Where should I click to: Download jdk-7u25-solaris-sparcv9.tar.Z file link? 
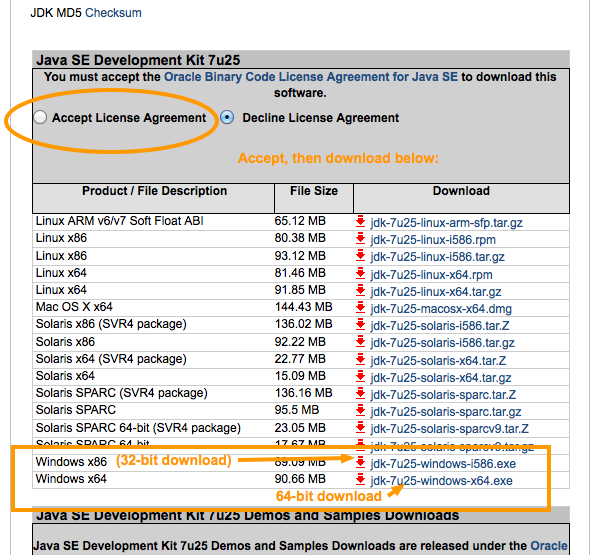click(x=450, y=429)
